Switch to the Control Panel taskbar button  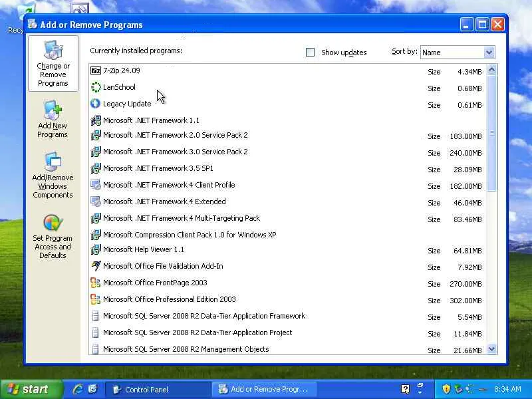[x=158, y=390]
